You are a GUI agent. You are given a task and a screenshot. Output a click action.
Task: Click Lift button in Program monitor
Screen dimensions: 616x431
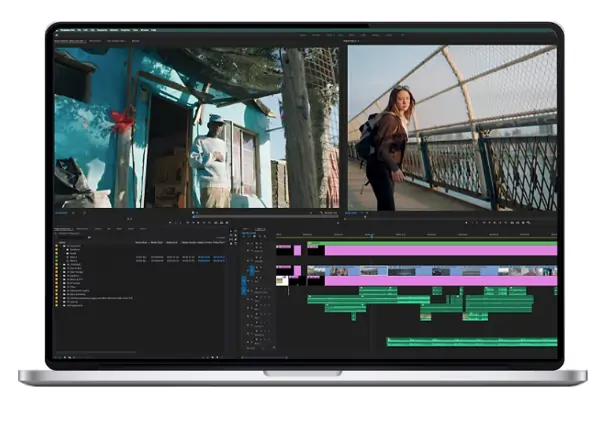pyautogui.click(x=512, y=222)
